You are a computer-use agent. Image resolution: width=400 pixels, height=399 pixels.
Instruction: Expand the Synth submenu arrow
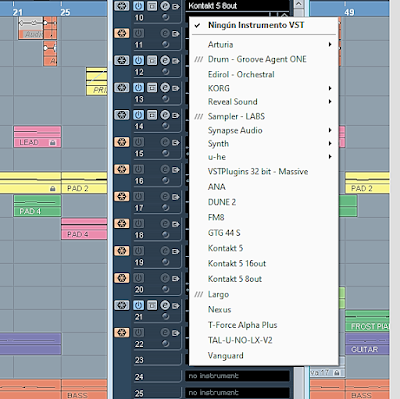pos(330,144)
